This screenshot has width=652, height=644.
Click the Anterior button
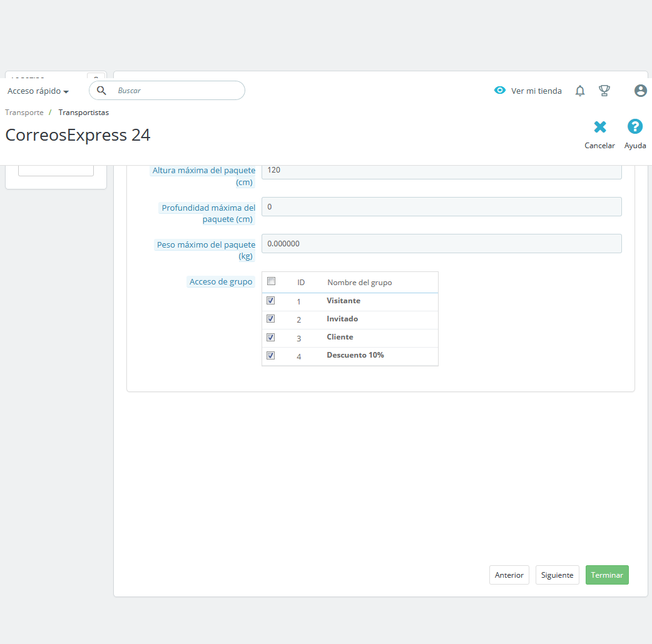(x=509, y=575)
